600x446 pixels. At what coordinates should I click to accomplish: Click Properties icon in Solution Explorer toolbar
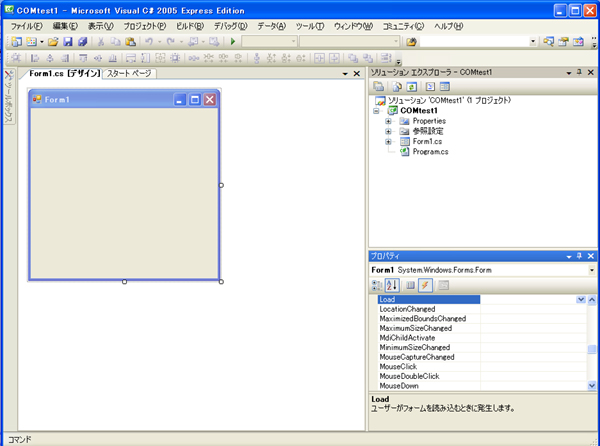tap(378, 87)
